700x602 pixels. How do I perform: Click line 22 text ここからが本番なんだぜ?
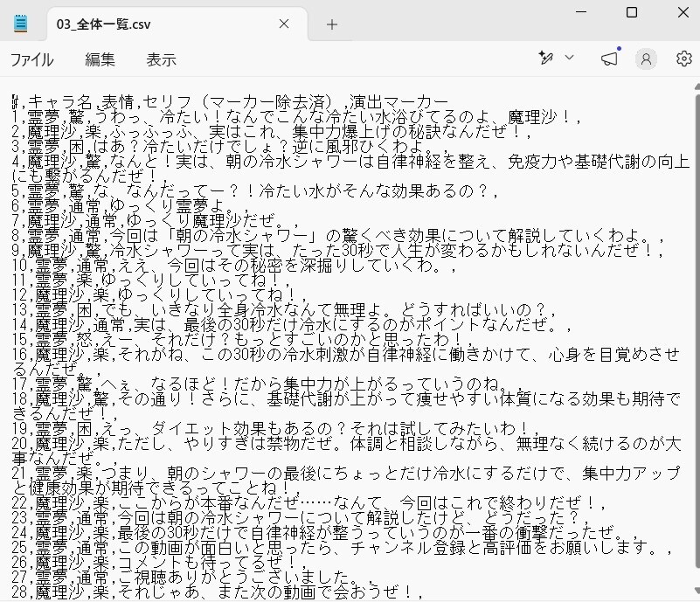click(x=209, y=503)
